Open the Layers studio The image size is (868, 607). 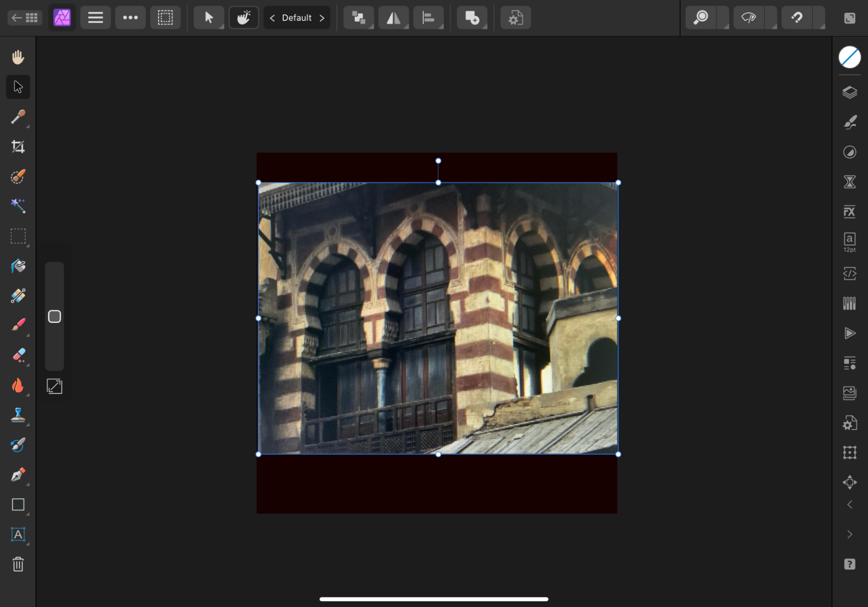tap(850, 92)
